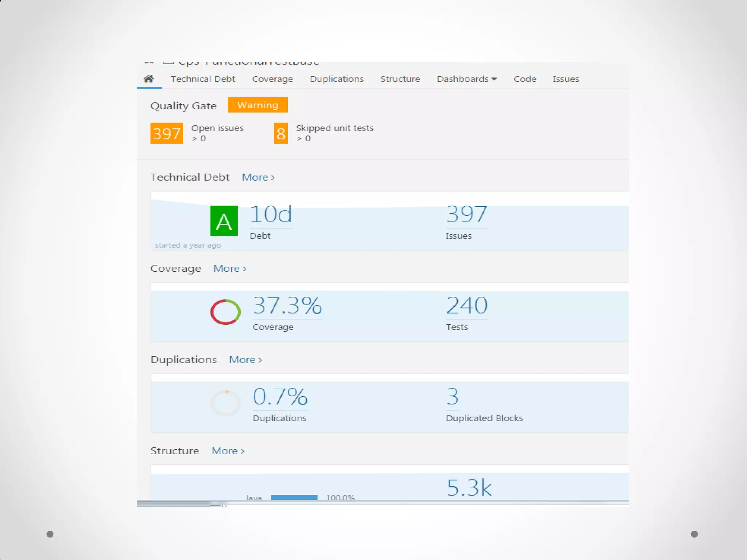Open More link next to Structure

228,451
